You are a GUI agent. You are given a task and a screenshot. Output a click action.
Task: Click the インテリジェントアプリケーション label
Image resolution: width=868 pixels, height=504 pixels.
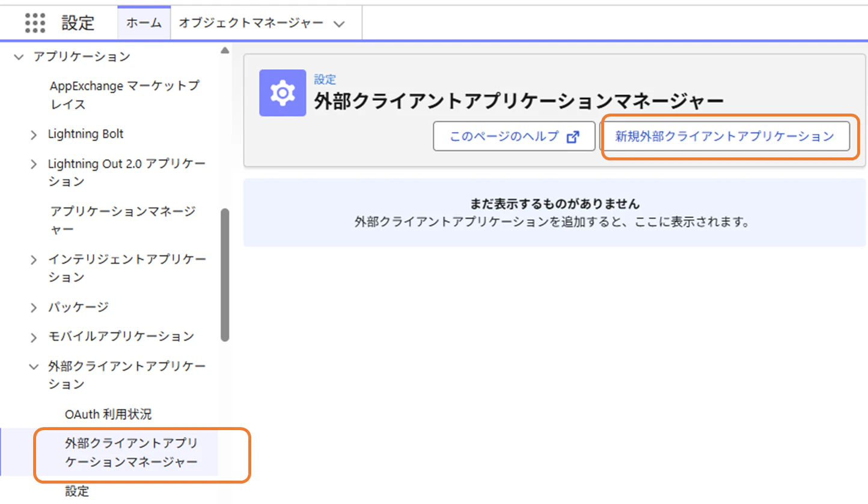tap(127, 269)
